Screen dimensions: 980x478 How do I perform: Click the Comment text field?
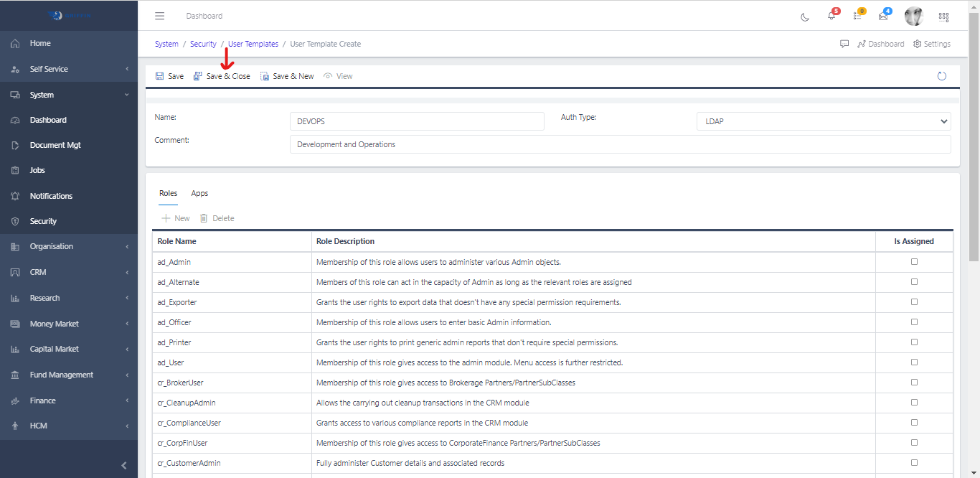point(620,144)
